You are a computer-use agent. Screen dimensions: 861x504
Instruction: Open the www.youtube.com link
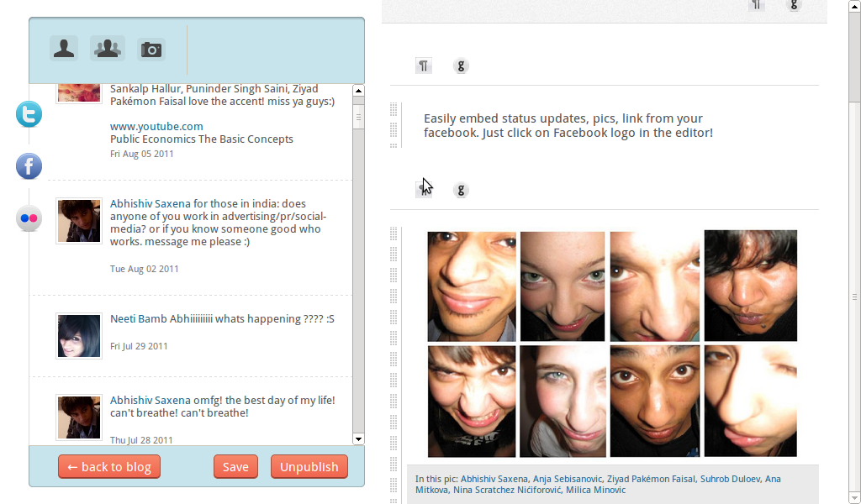point(156,126)
